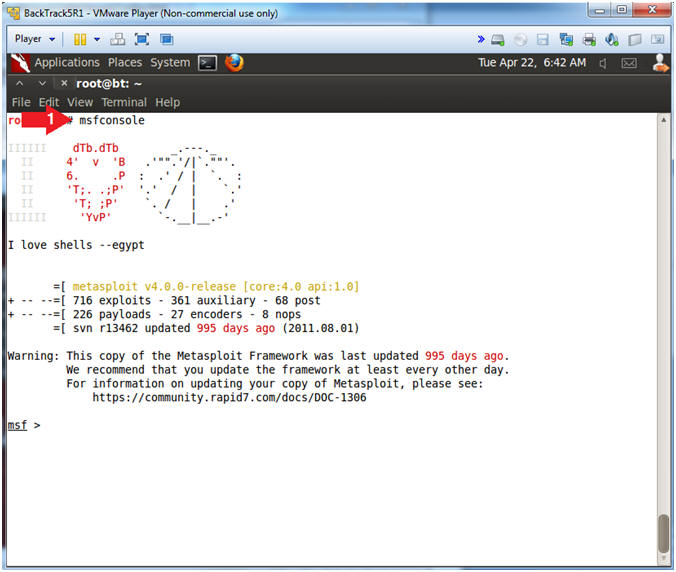Click the VMware Unity mode icon
676x572 pixels.
[x=166, y=39]
